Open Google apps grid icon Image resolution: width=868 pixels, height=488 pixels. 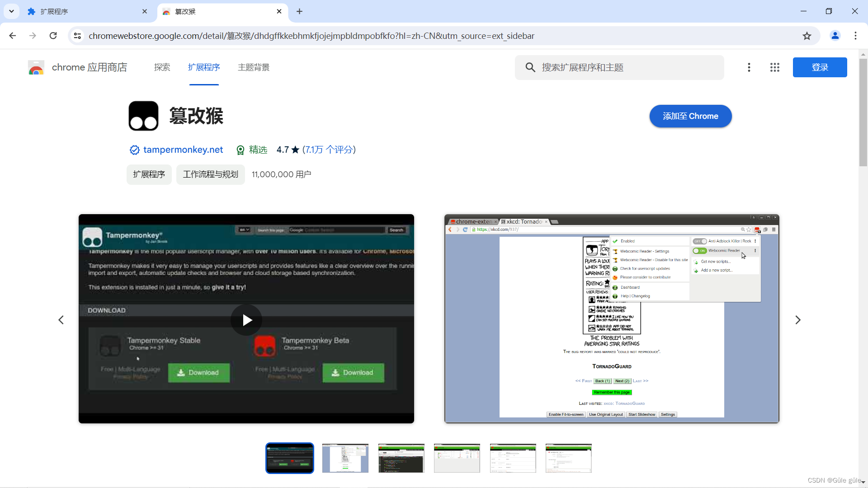point(775,67)
